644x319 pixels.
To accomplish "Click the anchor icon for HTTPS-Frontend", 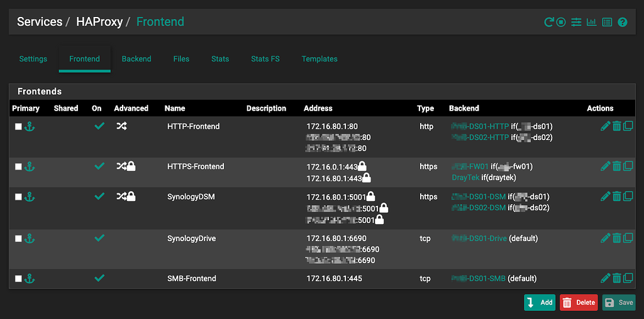I will (30, 166).
